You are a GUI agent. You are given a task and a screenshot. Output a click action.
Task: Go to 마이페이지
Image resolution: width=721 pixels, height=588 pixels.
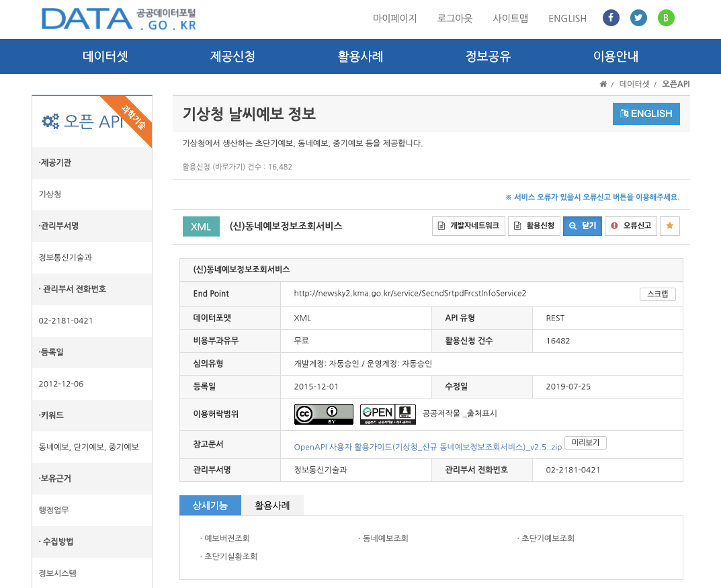(394, 18)
